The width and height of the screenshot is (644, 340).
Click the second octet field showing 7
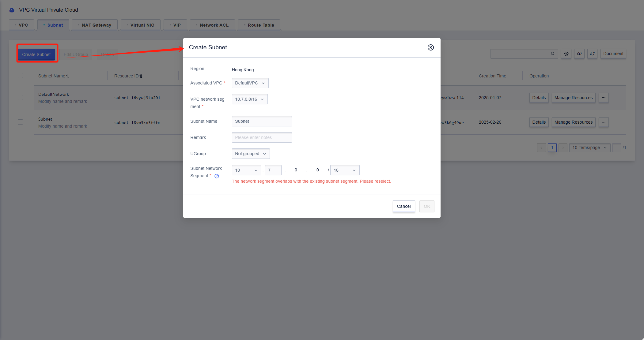click(273, 170)
